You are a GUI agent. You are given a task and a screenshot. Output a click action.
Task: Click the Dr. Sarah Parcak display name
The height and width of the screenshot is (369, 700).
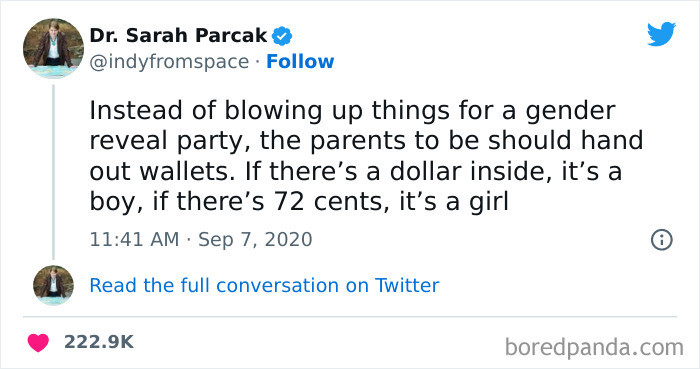(178, 36)
